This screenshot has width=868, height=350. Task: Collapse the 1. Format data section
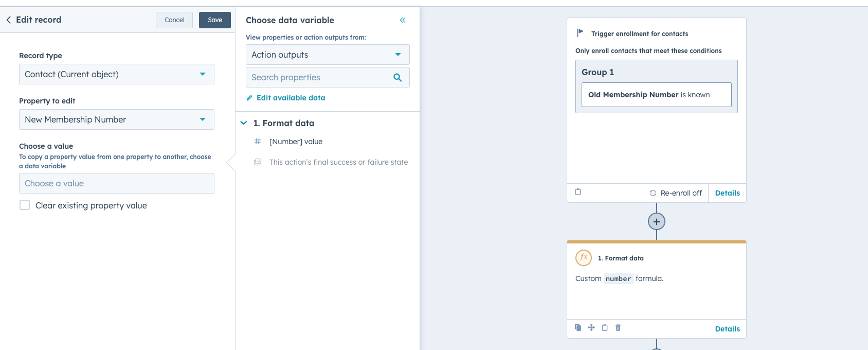click(244, 123)
